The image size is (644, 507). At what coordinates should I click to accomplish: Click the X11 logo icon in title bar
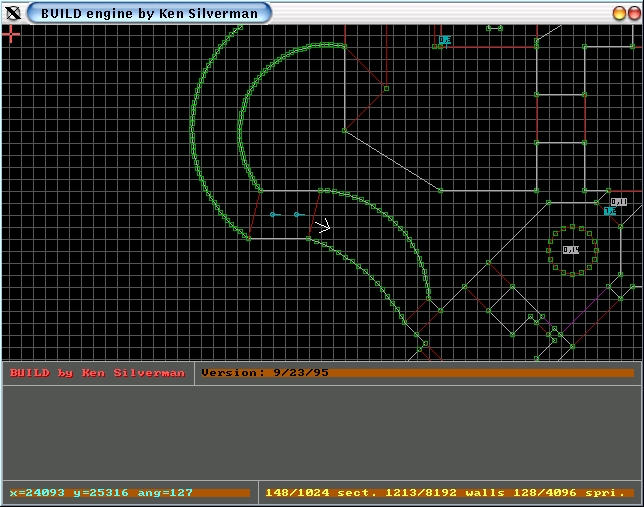coord(13,13)
